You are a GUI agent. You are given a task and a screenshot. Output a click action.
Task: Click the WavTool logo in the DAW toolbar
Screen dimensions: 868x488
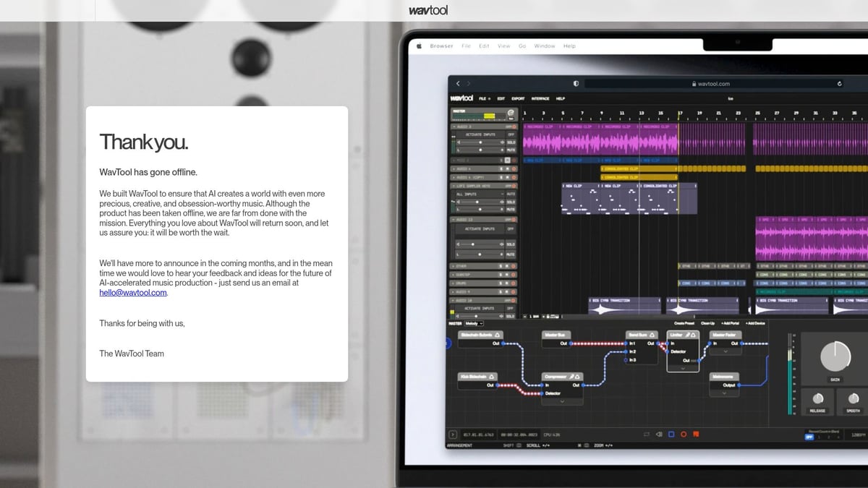pos(461,97)
